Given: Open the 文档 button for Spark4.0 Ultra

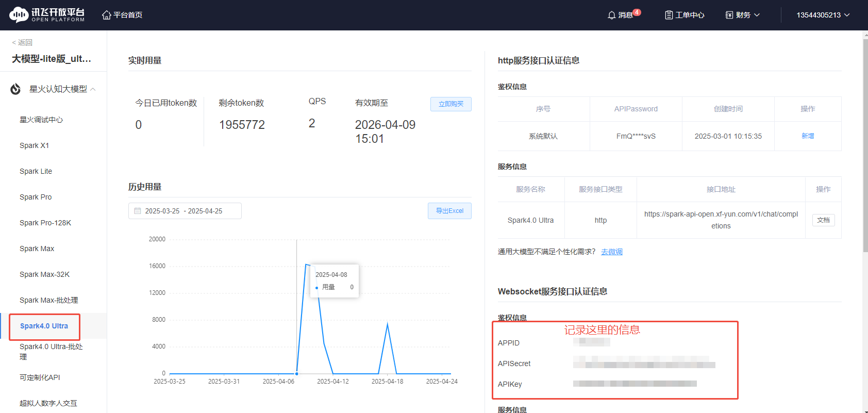Looking at the screenshot, I should coord(824,220).
